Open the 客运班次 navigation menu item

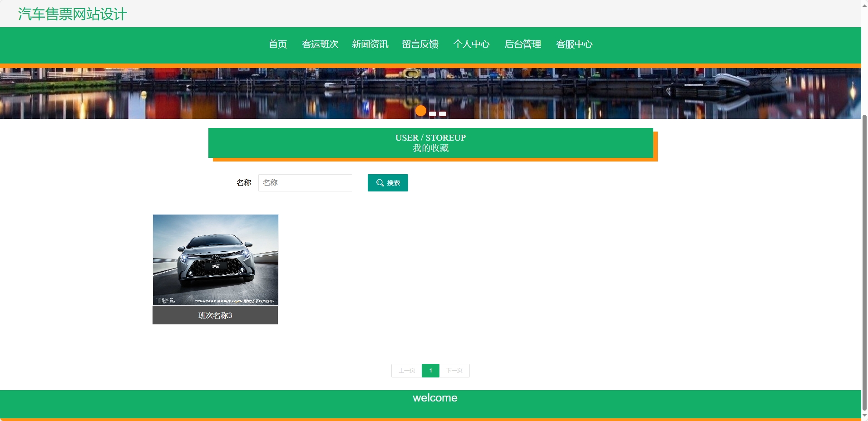click(320, 44)
